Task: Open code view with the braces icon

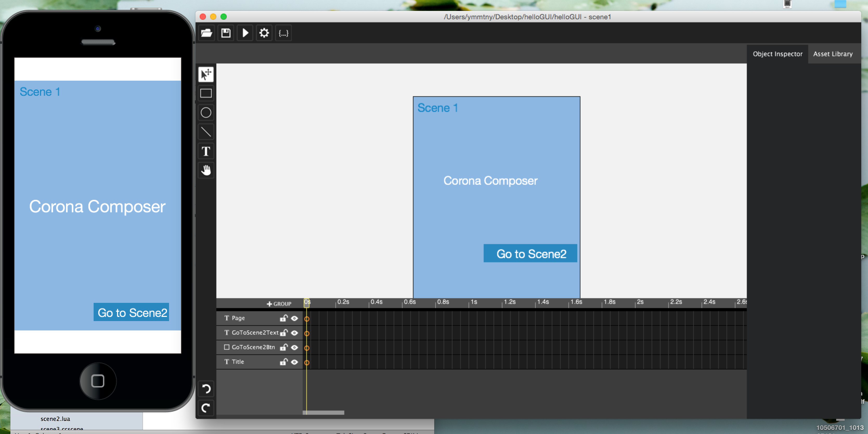Action: coord(283,33)
